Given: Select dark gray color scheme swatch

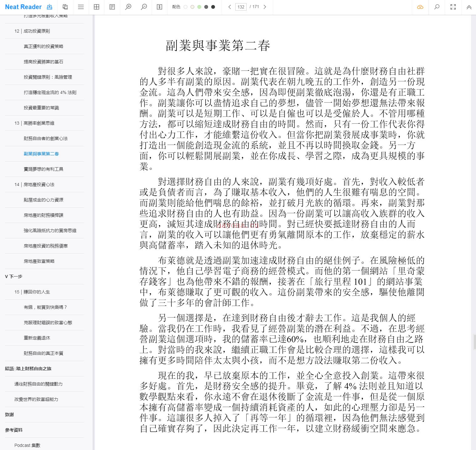Looking at the screenshot, I should click(206, 7).
